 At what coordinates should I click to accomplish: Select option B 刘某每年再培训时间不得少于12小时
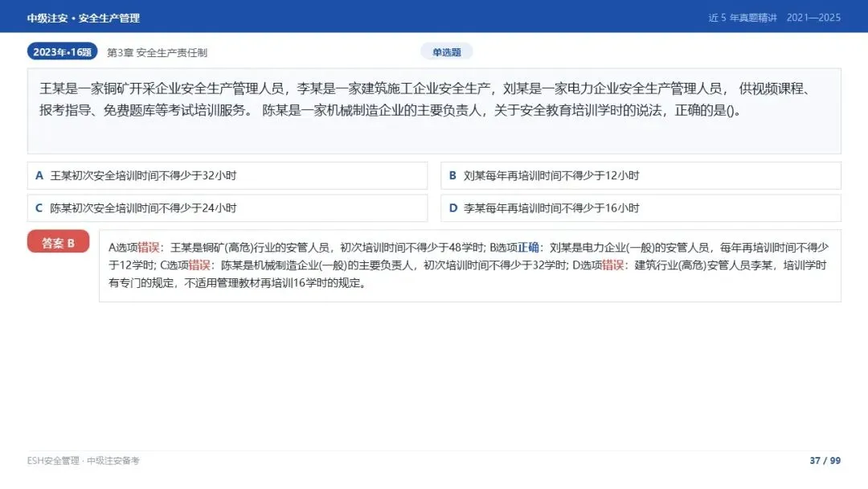click(641, 175)
